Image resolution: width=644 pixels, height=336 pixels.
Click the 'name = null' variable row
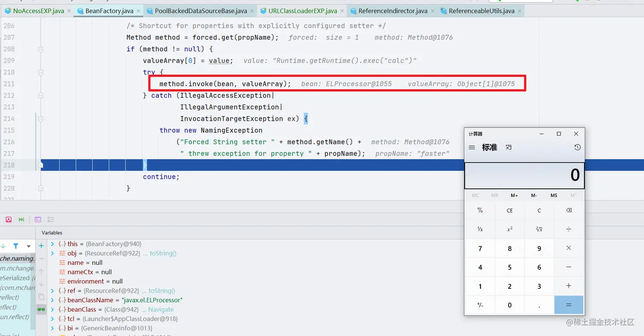point(85,262)
